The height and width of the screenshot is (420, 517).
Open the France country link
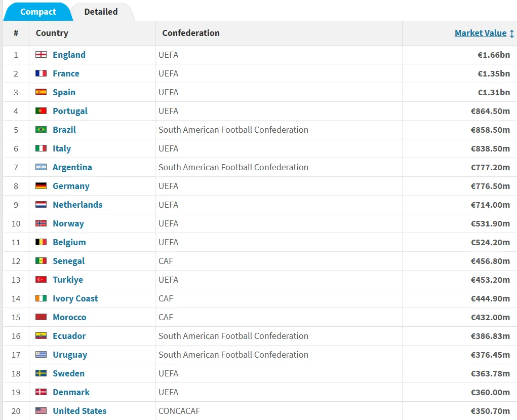pos(66,73)
